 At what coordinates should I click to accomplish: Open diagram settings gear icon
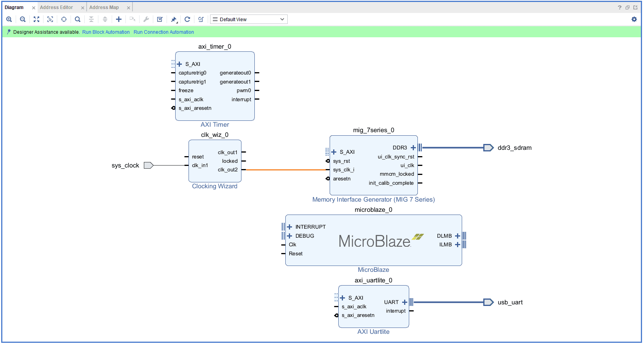(x=634, y=19)
